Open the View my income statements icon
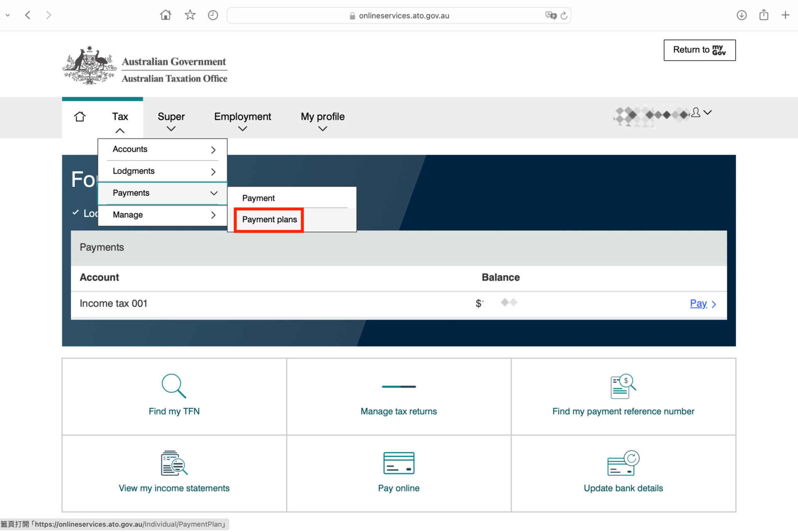This screenshot has height=532, width=798. pyautogui.click(x=174, y=463)
